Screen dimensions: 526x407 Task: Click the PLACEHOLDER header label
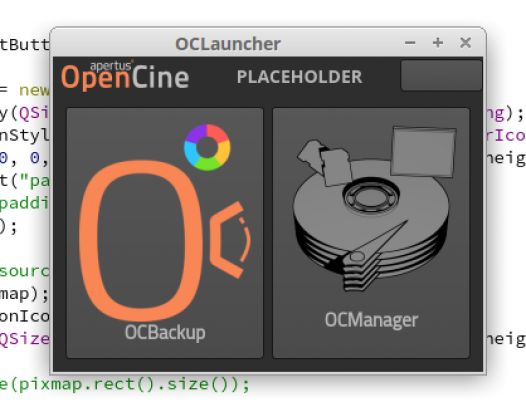coord(300,77)
